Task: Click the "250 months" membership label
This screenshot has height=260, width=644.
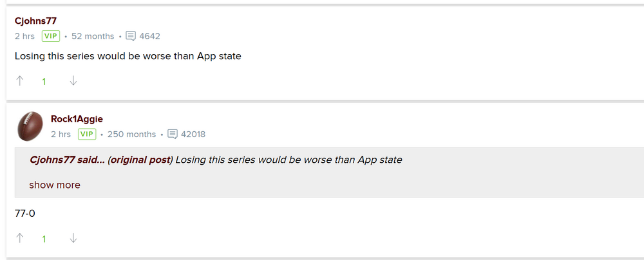Action: 131,134
